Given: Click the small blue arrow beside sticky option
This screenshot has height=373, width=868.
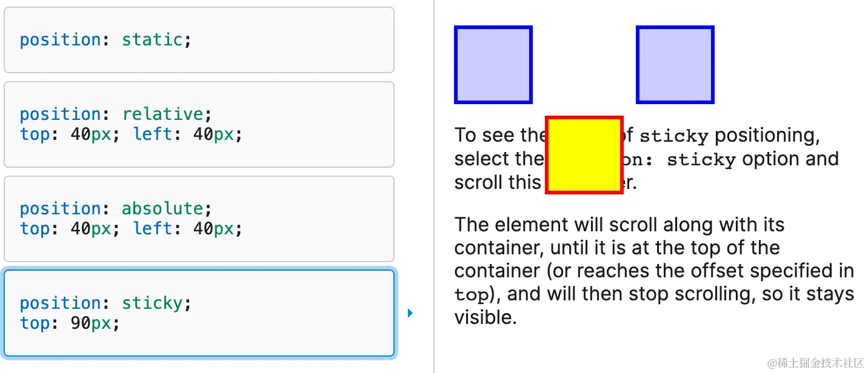Looking at the screenshot, I should [410, 313].
